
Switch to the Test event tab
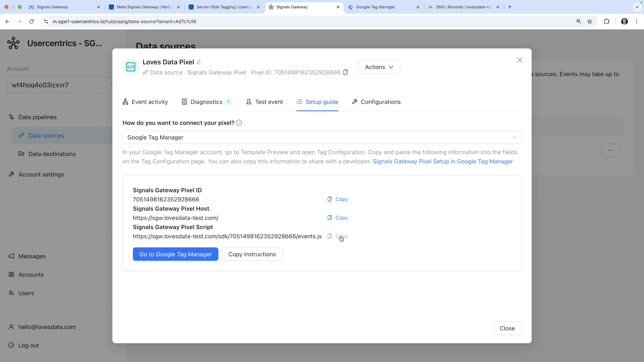[264, 102]
